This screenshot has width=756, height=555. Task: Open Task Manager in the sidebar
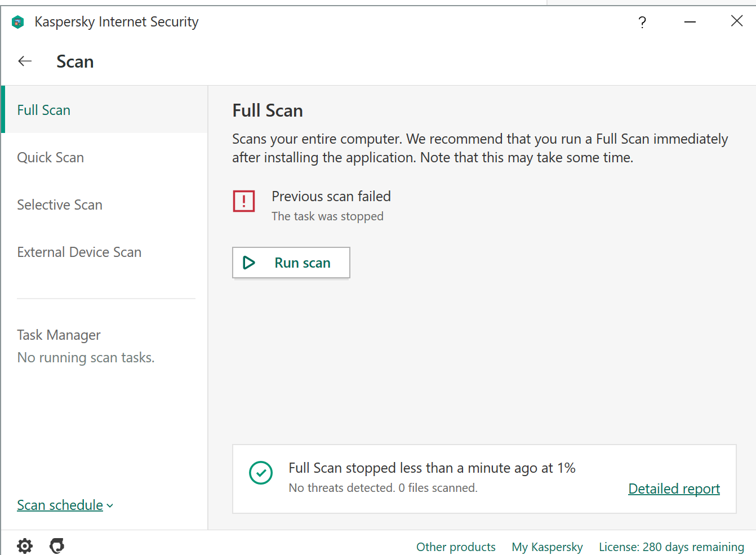(59, 335)
